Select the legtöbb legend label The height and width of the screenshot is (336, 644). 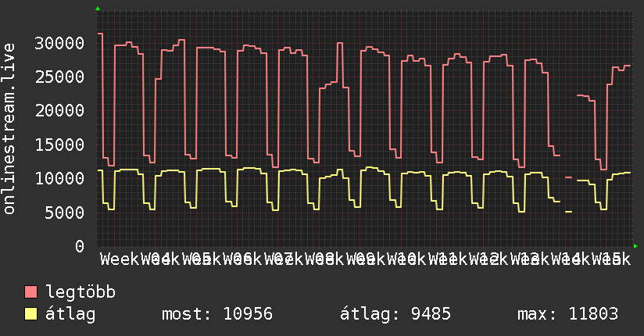[x=80, y=292]
